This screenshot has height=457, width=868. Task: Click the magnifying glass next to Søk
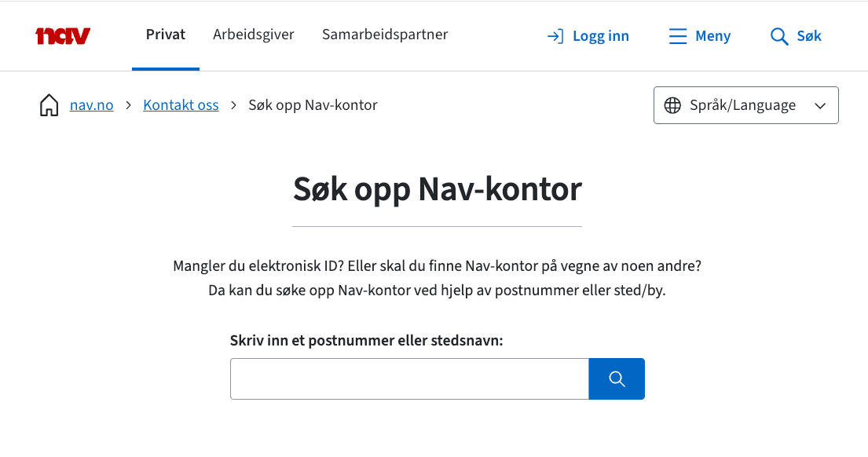(778, 36)
